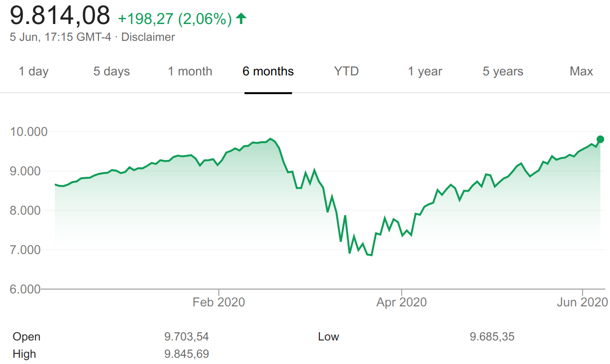Switch to the 1 day tab
The height and width of the screenshot is (364, 610).
(34, 72)
